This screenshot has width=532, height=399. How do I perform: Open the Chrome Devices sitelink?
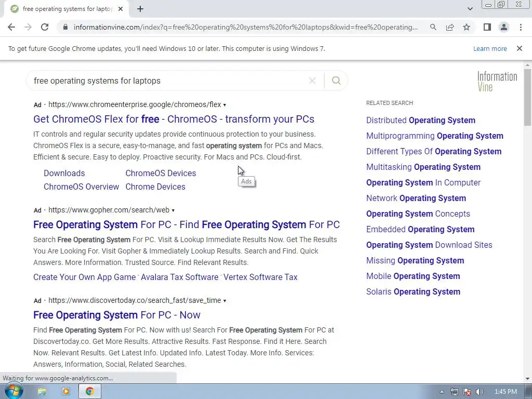pyautogui.click(x=155, y=187)
